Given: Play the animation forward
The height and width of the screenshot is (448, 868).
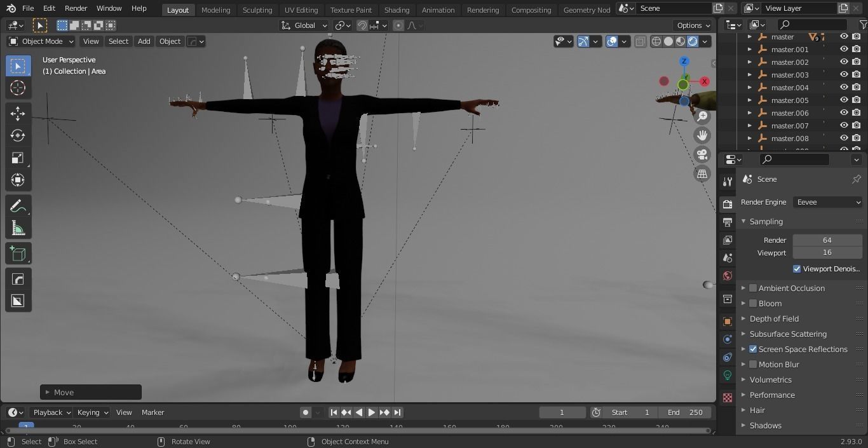Looking at the screenshot, I should [x=372, y=412].
